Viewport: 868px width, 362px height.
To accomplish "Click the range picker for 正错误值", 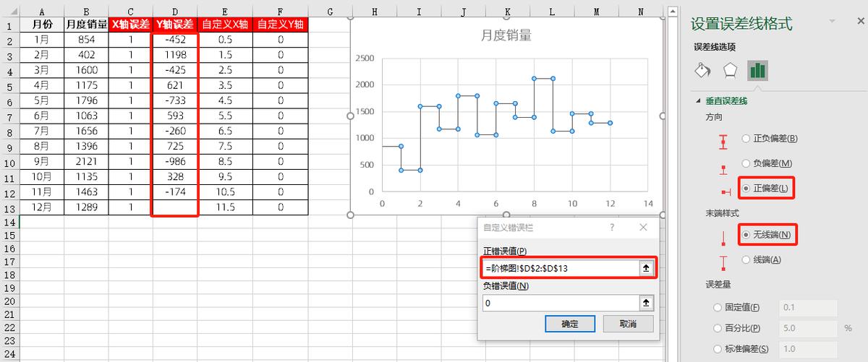I will pyautogui.click(x=647, y=267).
